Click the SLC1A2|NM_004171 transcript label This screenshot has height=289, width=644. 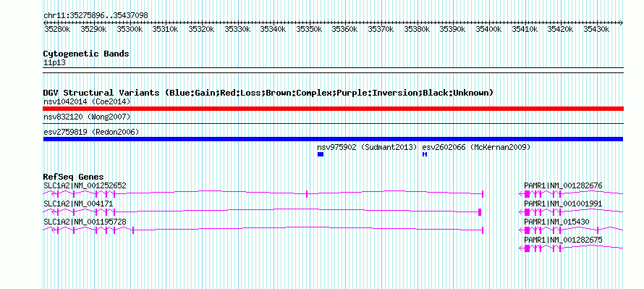point(78,204)
